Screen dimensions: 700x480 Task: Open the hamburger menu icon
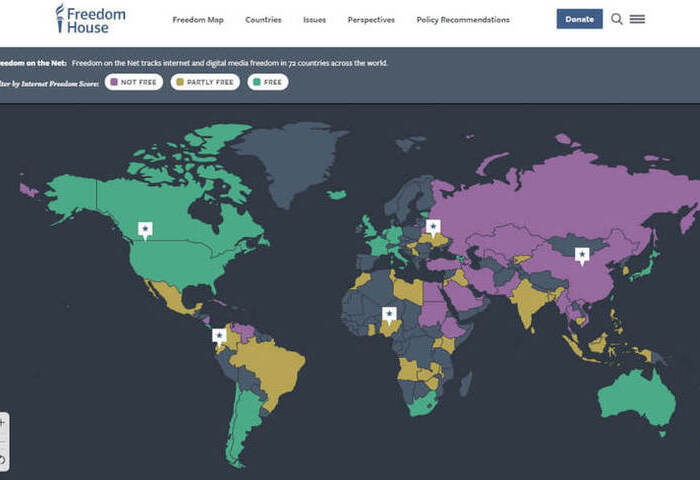pyautogui.click(x=637, y=19)
